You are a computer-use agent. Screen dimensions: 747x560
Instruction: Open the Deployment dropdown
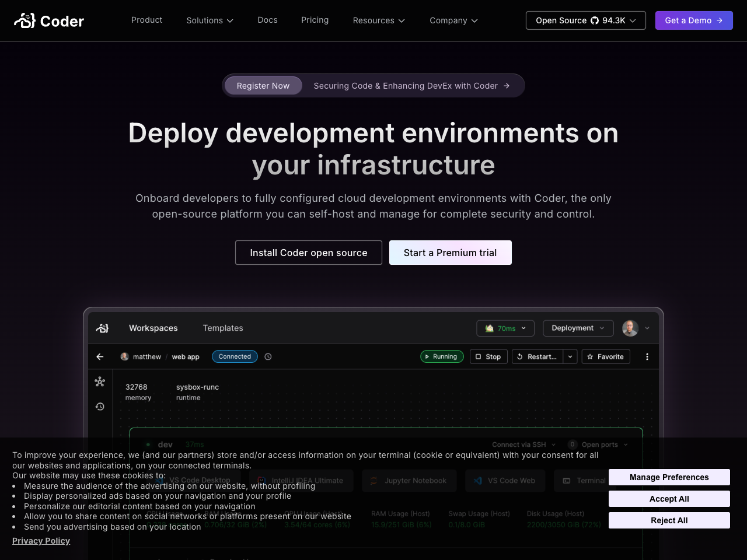coord(578,328)
